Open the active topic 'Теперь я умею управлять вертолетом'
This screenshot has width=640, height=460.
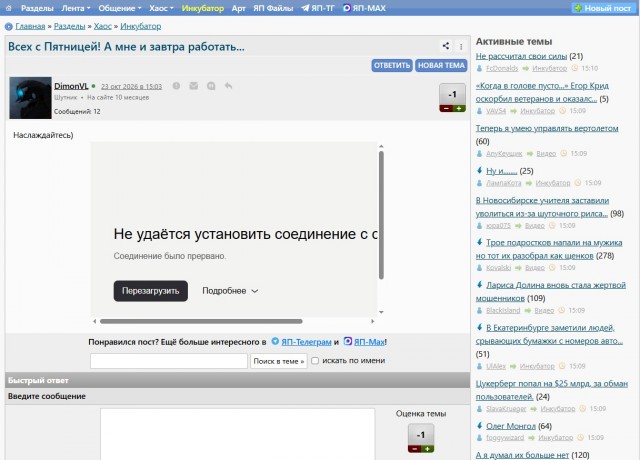pos(547,128)
